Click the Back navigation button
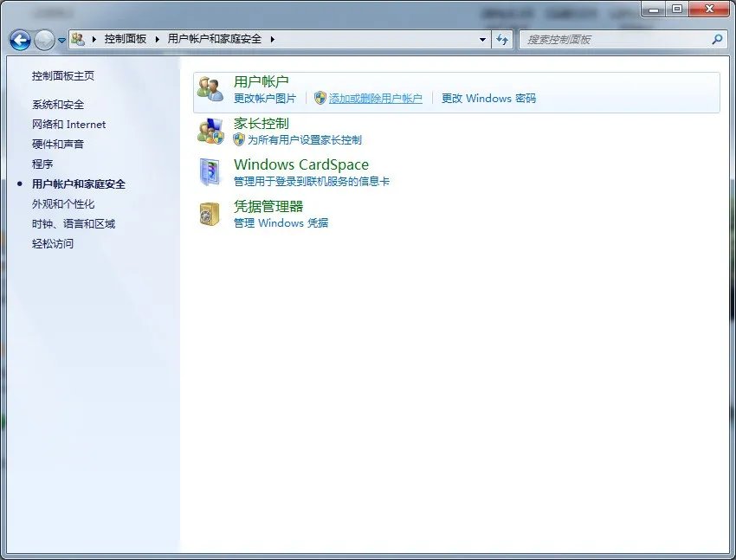The image size is (736, 560). coord(19,39)
